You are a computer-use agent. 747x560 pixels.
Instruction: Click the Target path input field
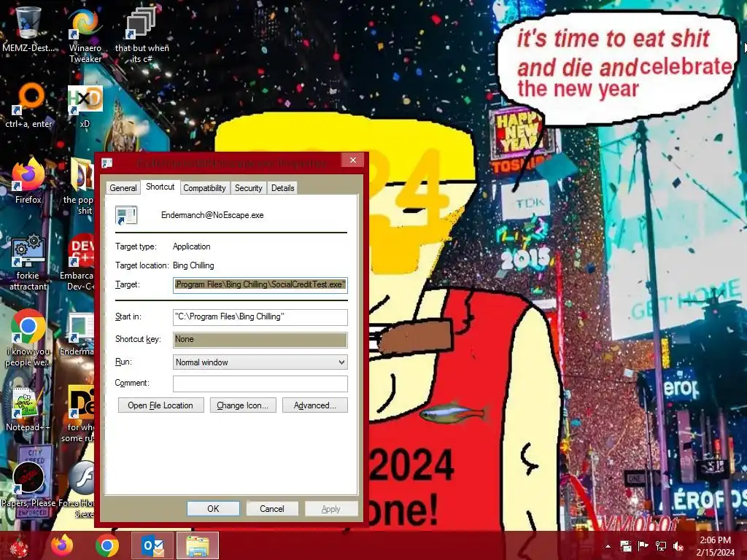click(x=260, y=285)
